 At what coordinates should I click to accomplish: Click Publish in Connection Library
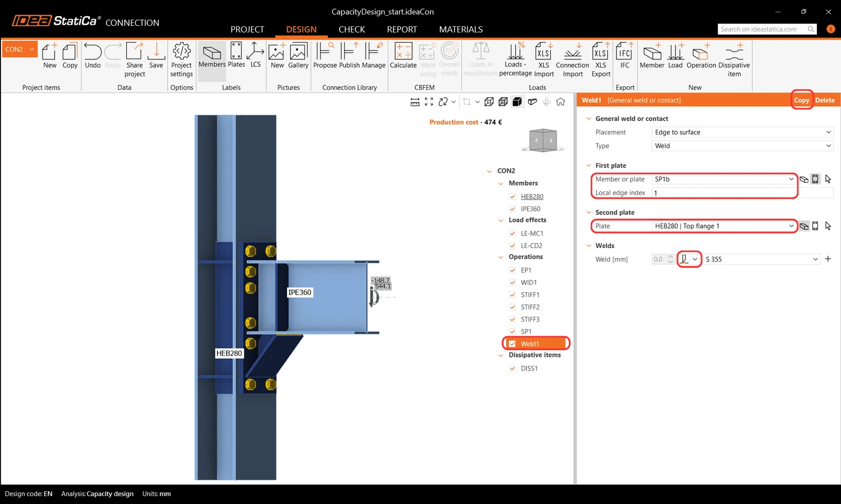pos(349,56)
